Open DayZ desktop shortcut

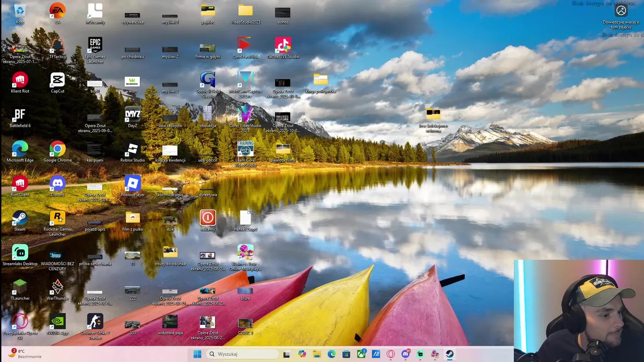tap(132, 117)
